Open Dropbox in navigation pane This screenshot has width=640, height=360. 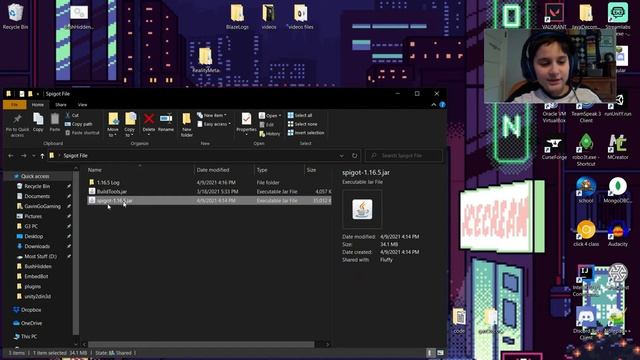(x=31, y=310)
